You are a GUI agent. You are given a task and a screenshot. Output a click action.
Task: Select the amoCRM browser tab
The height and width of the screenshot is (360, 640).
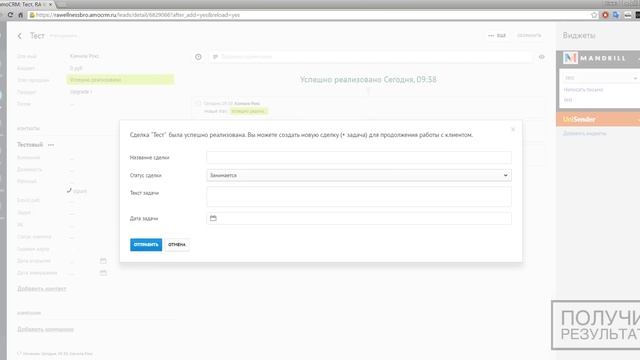24,4
